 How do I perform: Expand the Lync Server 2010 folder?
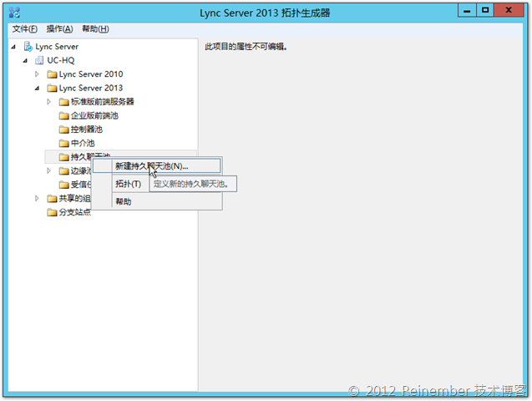[x=37, y=74]
